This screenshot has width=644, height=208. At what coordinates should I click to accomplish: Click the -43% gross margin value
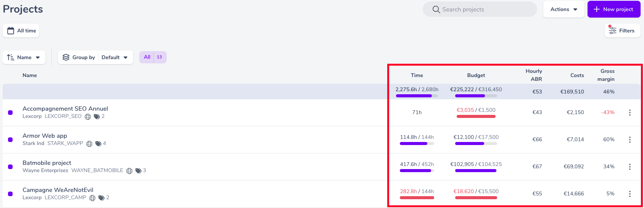point(608,112)
